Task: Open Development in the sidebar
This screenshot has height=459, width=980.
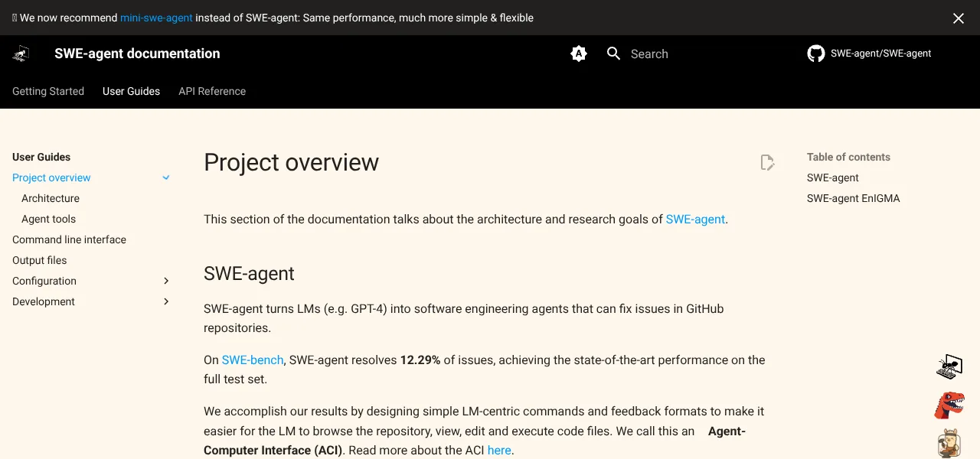Action: point(44,301)
